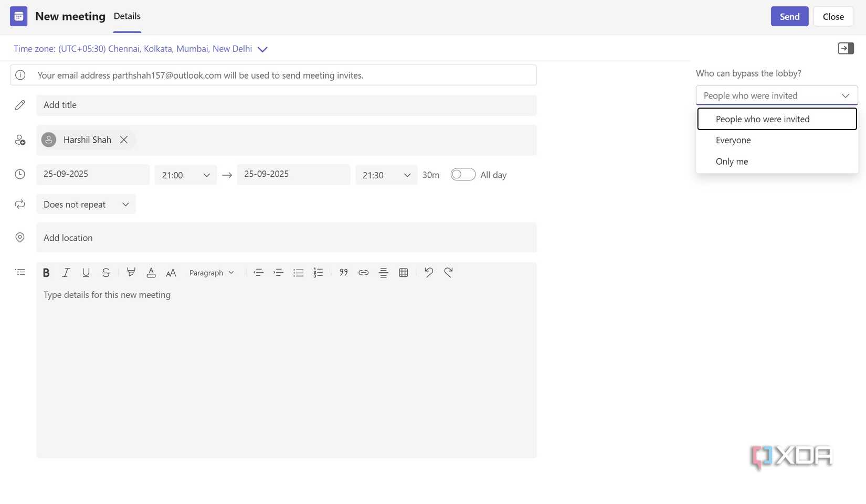Click the recurrence repeat icon
Viewport: 866px width, 504px height.
20,204
